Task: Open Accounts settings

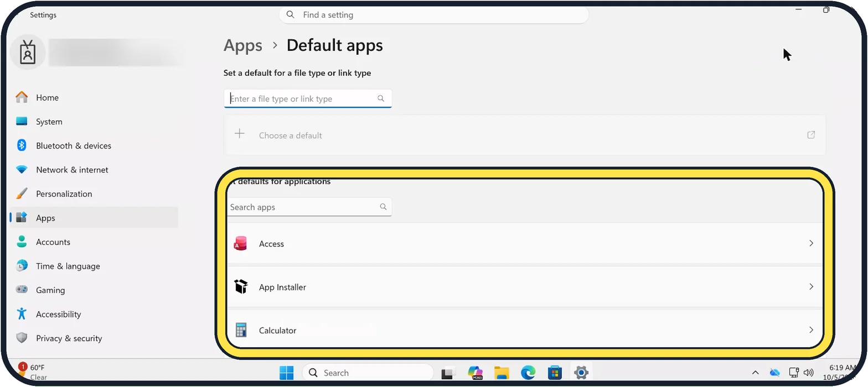Action: click(94, 242)
